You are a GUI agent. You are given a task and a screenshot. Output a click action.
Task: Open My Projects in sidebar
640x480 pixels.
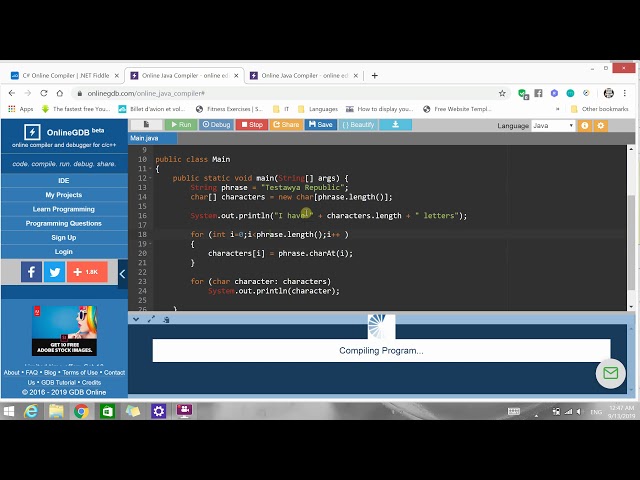pyautogui.click(x=64, y=195)
